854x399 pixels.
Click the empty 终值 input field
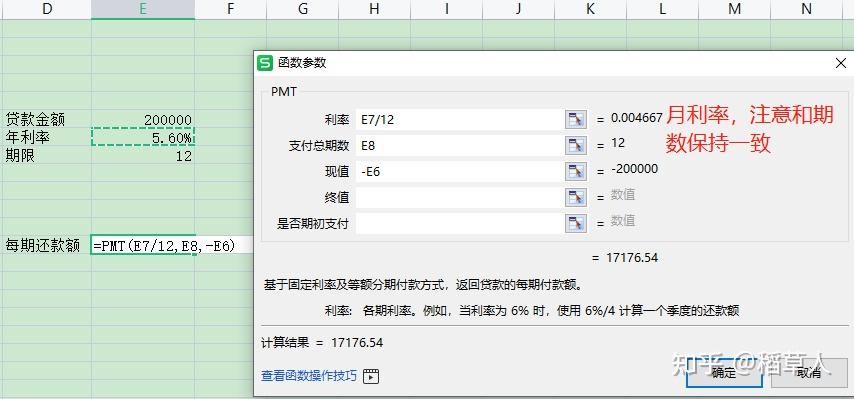(x=460, y=197)
